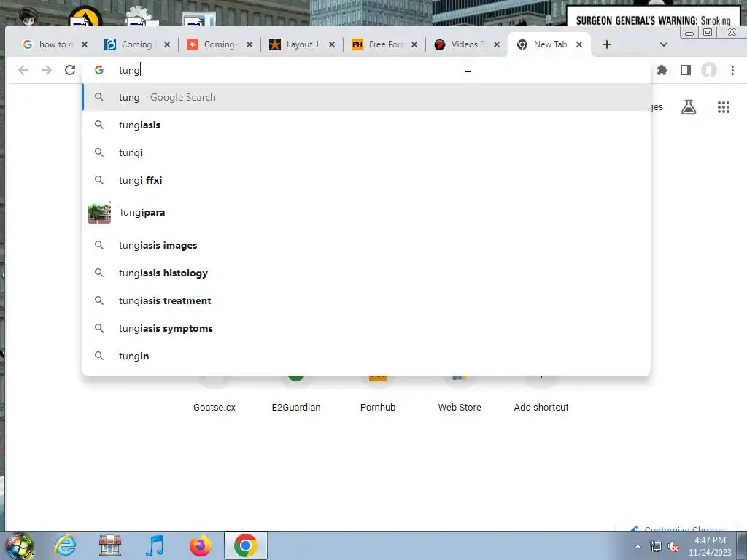747x560 pixels.
Task: Close the 'how to' tab
Action: 85,44
